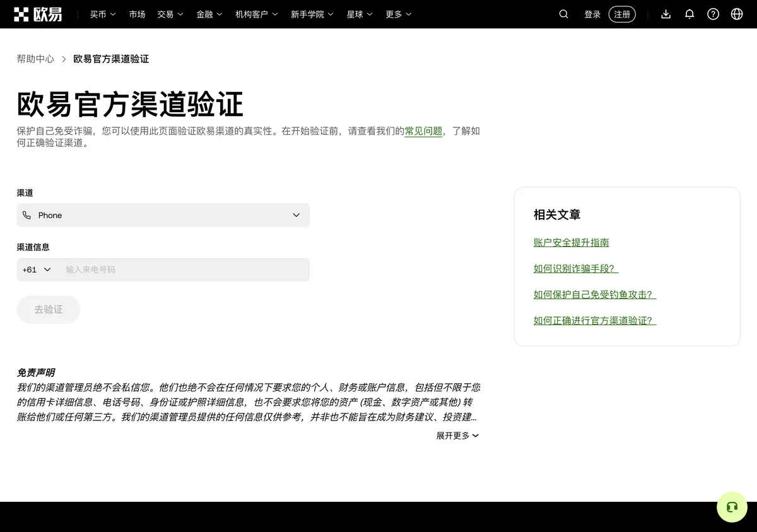The image size is (757, 532).
Task: Click the 渠道 field label
Action: click(x=25, y=193)
